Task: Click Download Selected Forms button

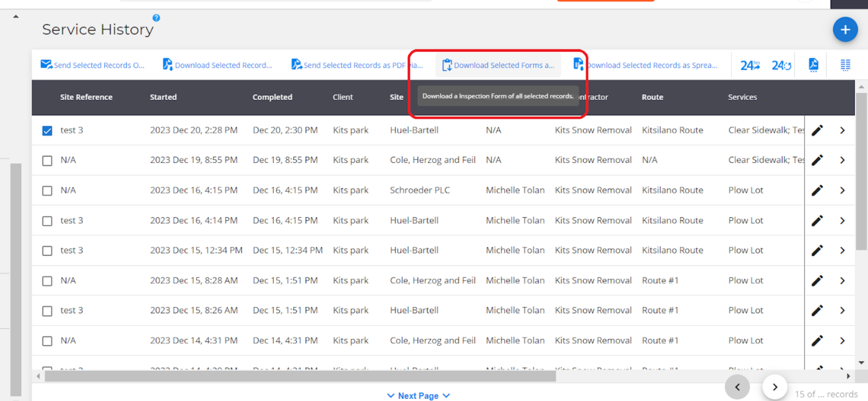Action: click(x=498, y=66)
